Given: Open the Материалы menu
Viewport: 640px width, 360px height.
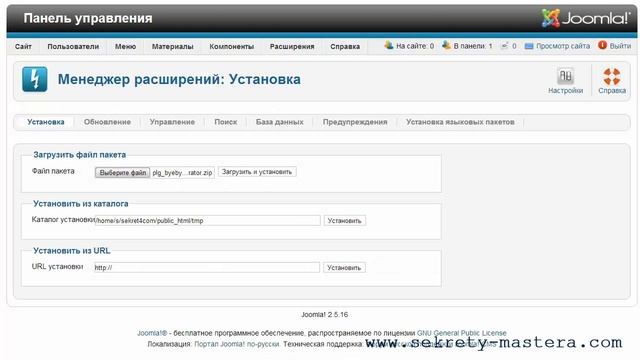Looking at the screenshot, I should pyautogui.click(x=173, y=47).
